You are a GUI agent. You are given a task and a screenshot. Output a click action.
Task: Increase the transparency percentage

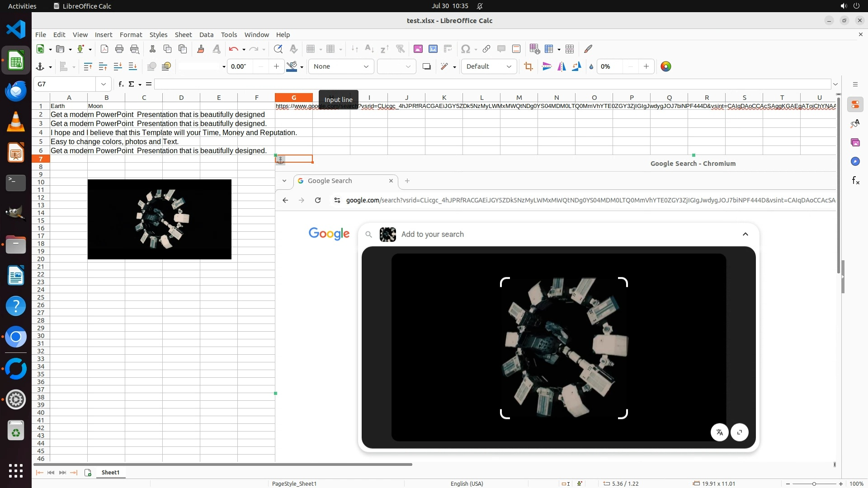(646, 67)
